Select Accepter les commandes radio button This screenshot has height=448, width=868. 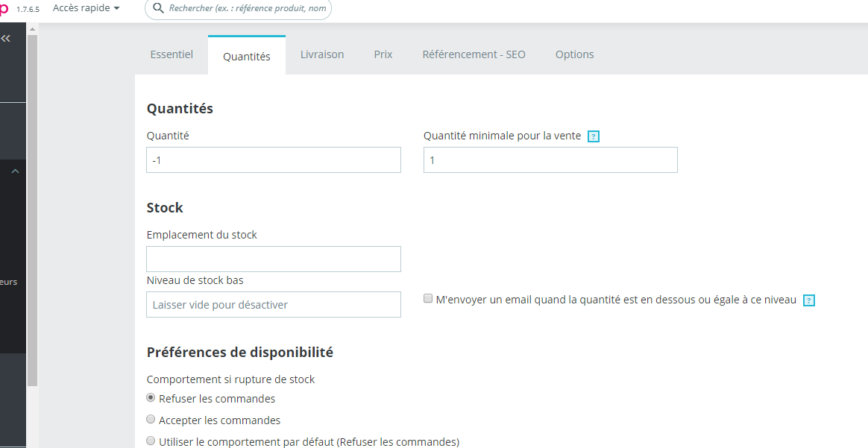tap(151, 419)
